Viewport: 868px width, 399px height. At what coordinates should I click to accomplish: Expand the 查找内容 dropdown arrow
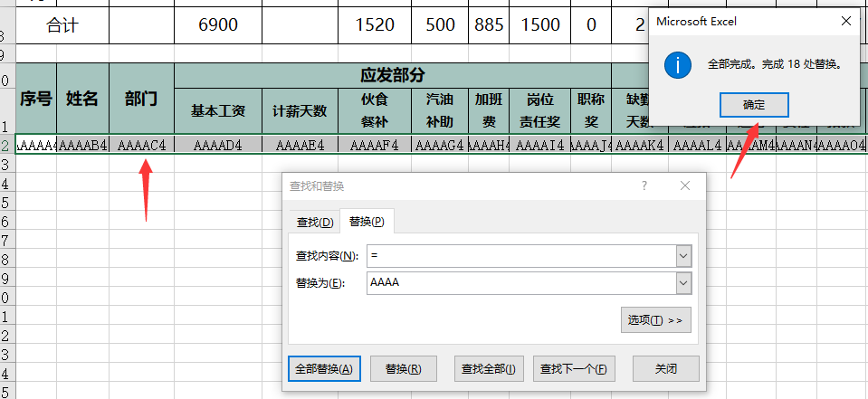[682, 256]
